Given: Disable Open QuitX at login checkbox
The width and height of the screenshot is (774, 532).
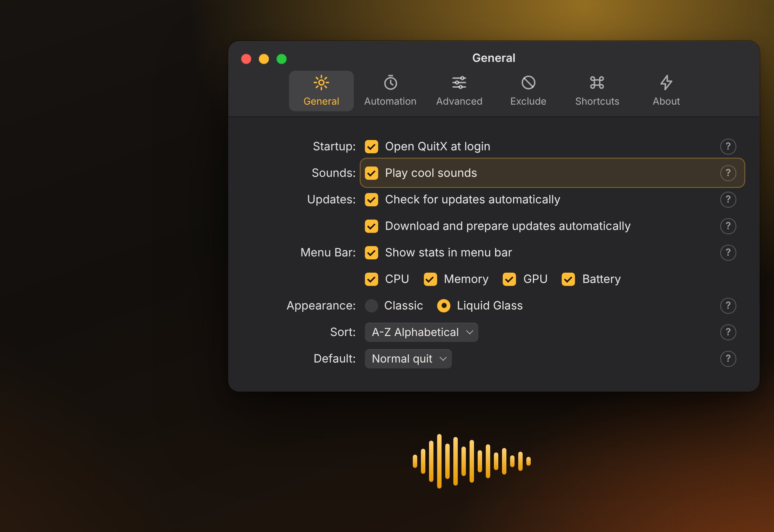Looking at the screenshot, I should [371, 146].
